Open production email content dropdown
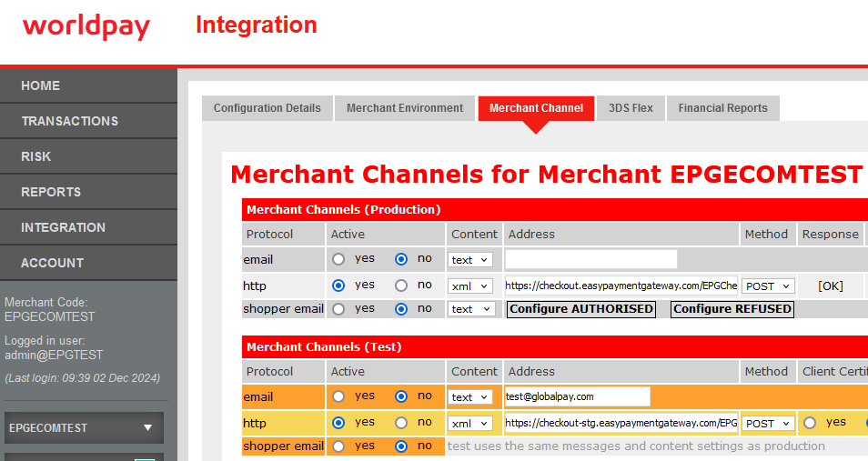This screenshot has height=461, width=868. [470, 259]
